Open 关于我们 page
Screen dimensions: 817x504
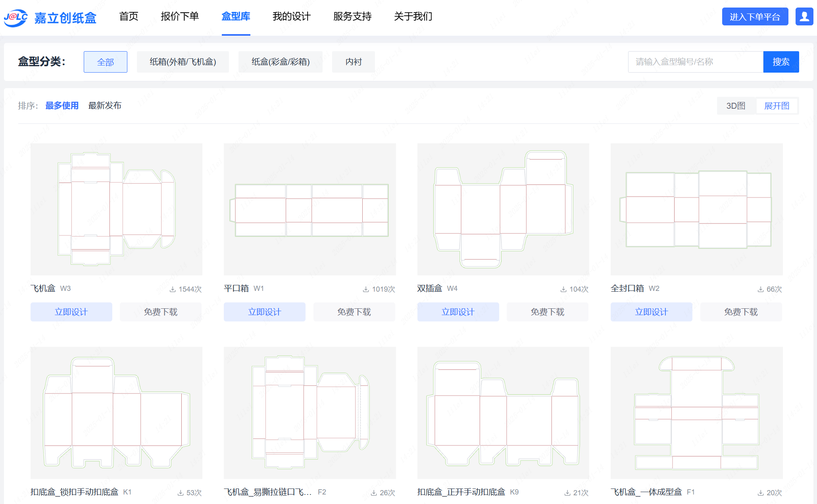coord(413,16)
